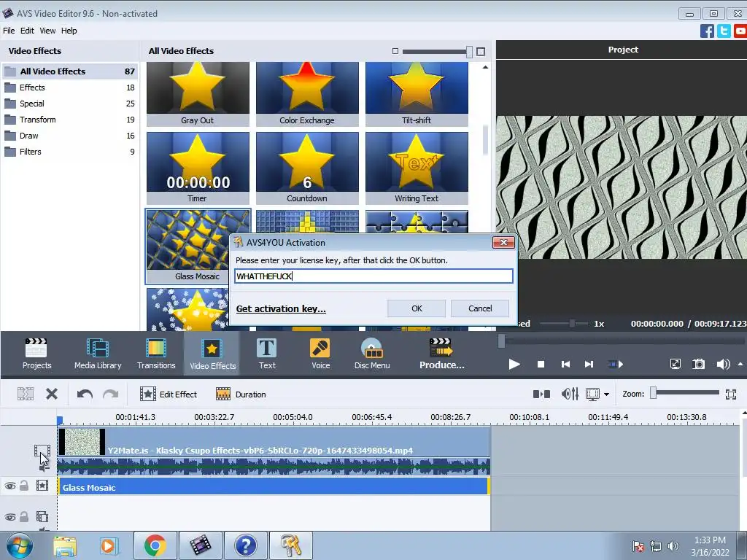The width and height of the screenshot is (747, 560).
Task: Open the Disc Menu section
Action: click(x=371, y=354)
